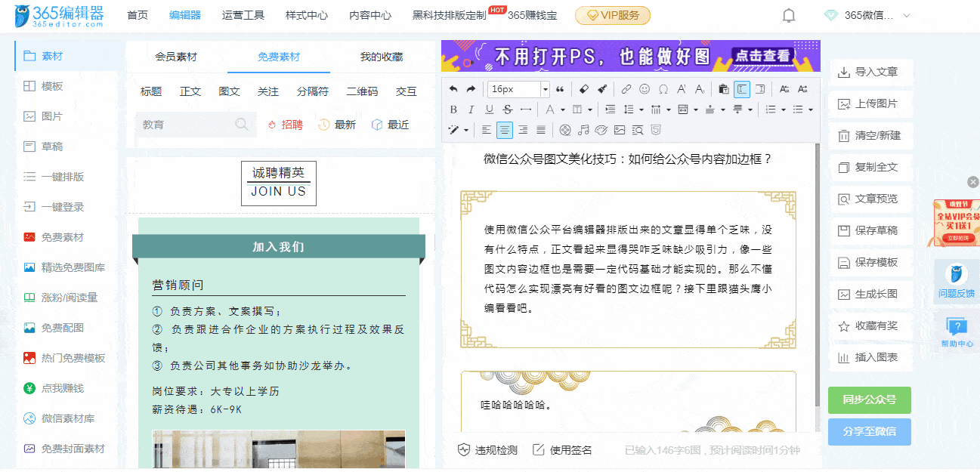Expand the unordered list dropdown arrow
Image resolution: width=980 pixels, height=472 pixels.
811,110
